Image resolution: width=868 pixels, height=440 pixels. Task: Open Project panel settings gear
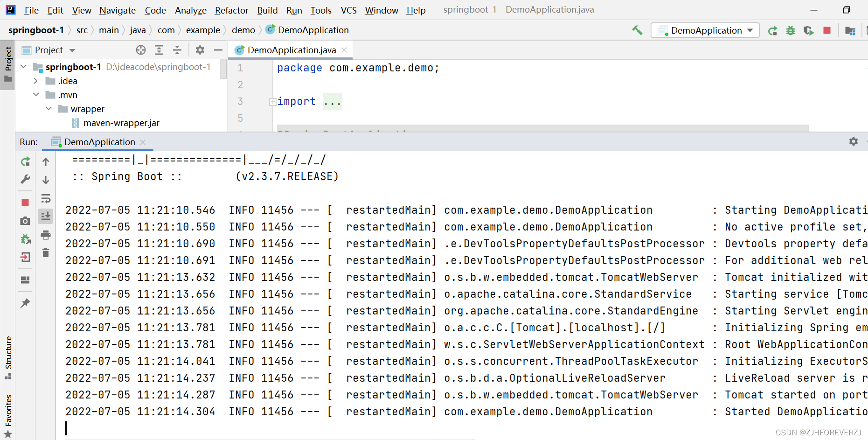200,50
